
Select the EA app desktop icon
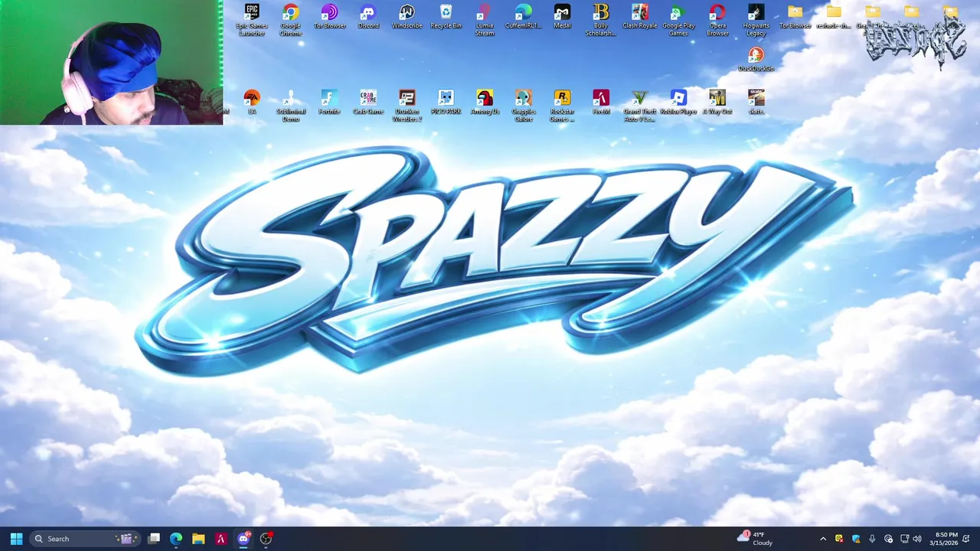(252, 103)
